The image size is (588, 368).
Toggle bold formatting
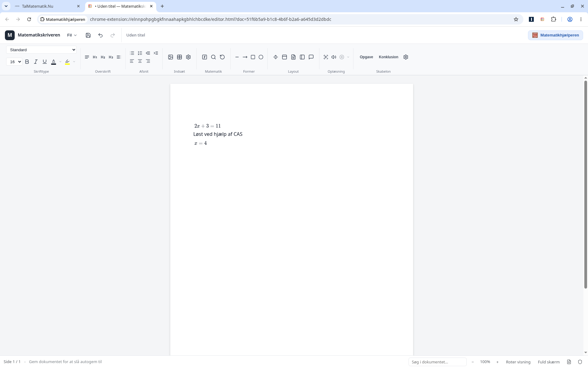(27, 62)
